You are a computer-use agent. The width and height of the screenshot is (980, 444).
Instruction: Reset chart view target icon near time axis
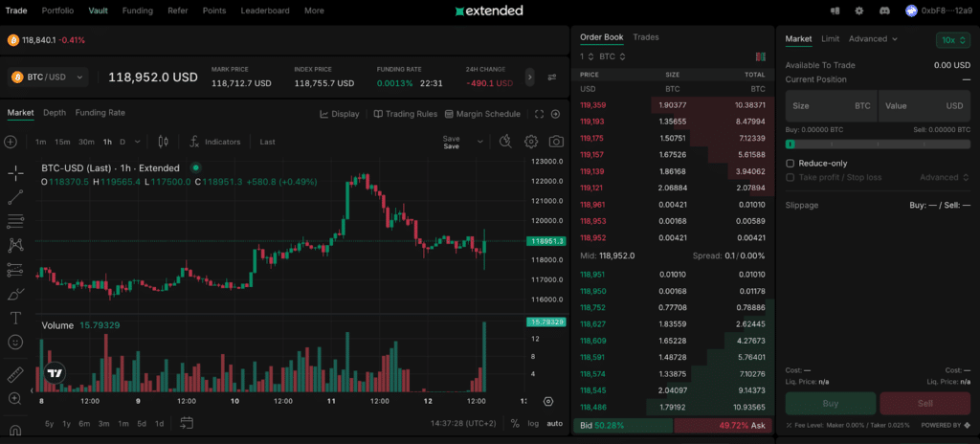coord(548,402)
